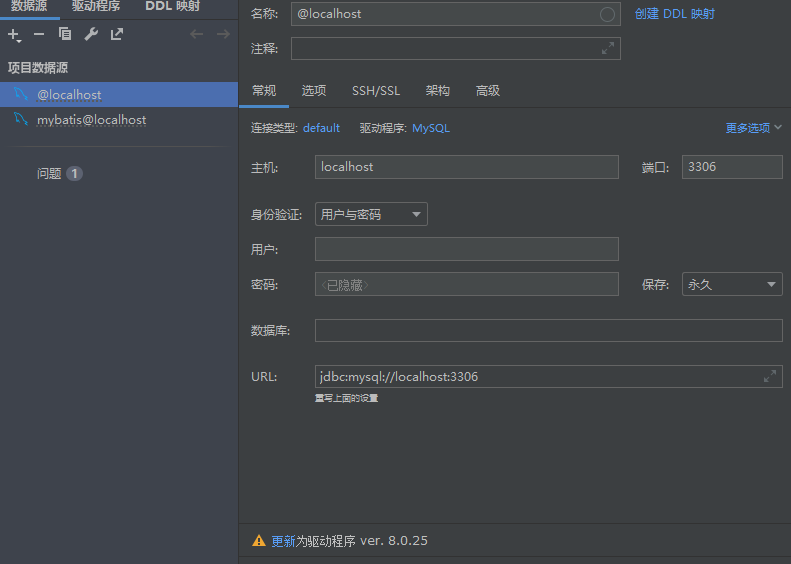Open the 选项 tab

(314, 91)
